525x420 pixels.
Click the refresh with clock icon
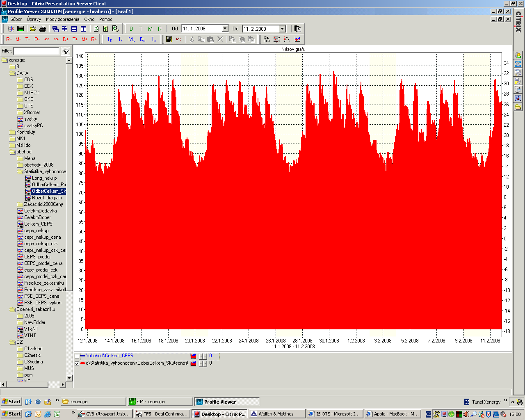[x=115, y=29]
